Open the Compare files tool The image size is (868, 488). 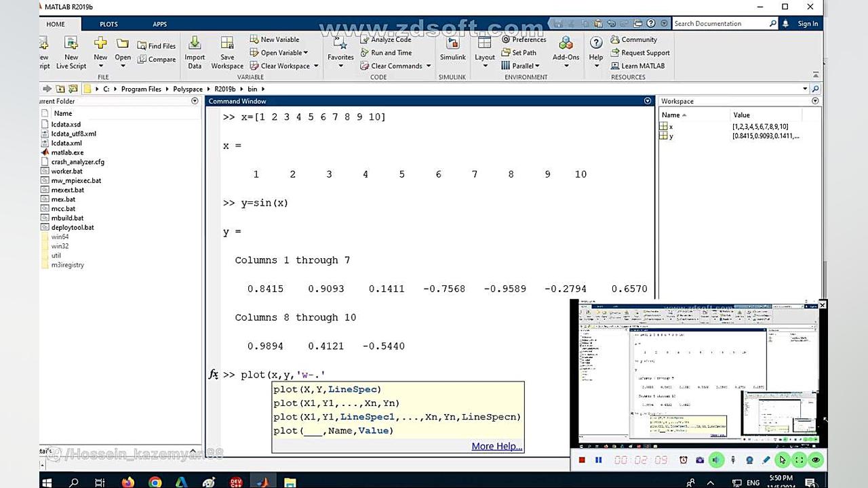(x=157, y=60)
